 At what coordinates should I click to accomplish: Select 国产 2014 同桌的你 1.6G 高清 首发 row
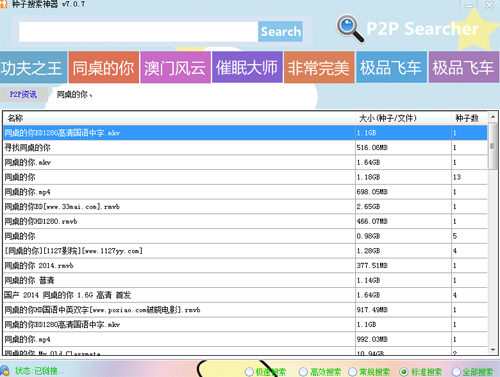(x=245, y=295)
